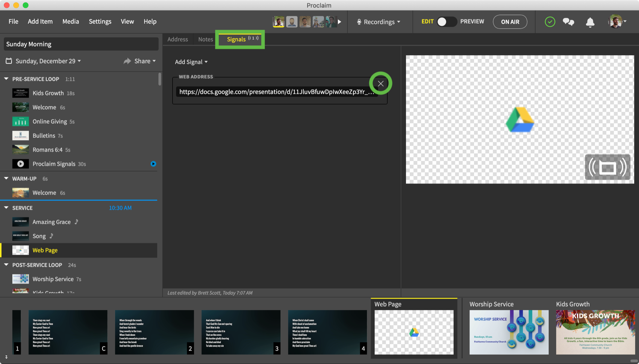Click the signal broadcast icon on preview
The width and height of the screenshot is (639, 364).
607,167
